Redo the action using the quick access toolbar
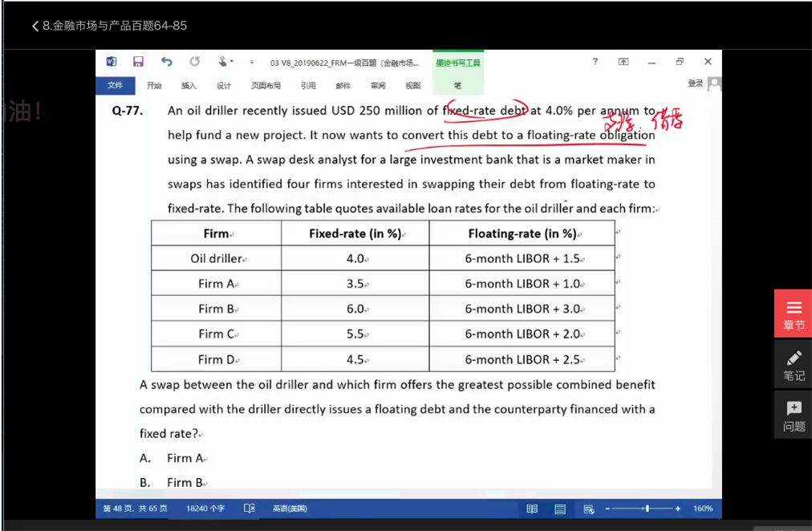The image size is (812, 531). (x=195, y=62)
